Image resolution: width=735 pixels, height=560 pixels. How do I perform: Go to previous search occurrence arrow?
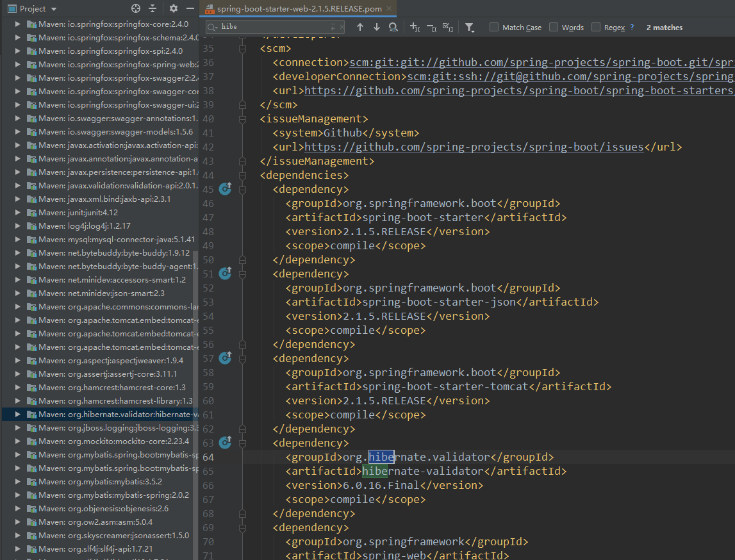coord(360,27)
